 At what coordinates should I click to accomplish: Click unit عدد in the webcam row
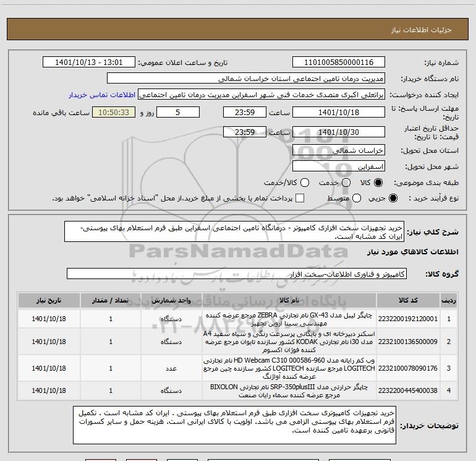(x=171, y=368)
